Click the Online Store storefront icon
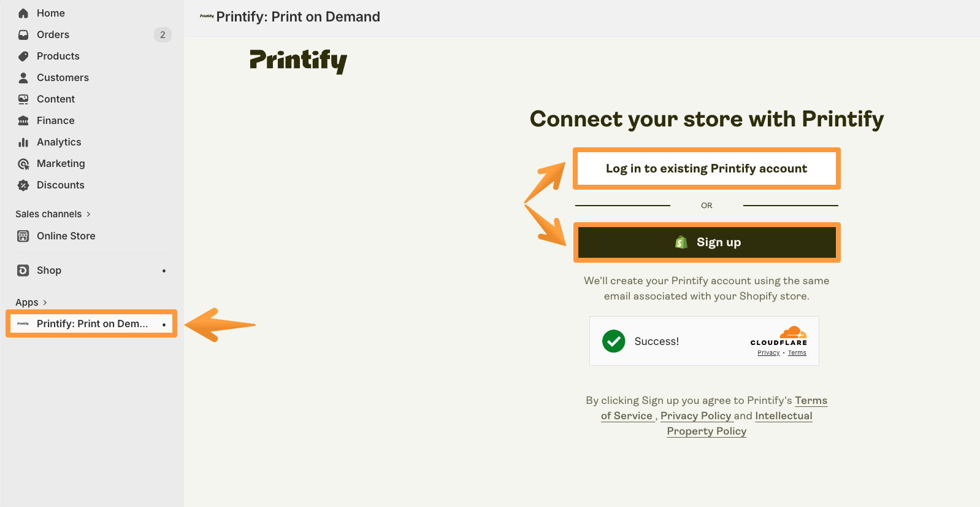Viewport: 980px width, 507px height. point(23,236)
